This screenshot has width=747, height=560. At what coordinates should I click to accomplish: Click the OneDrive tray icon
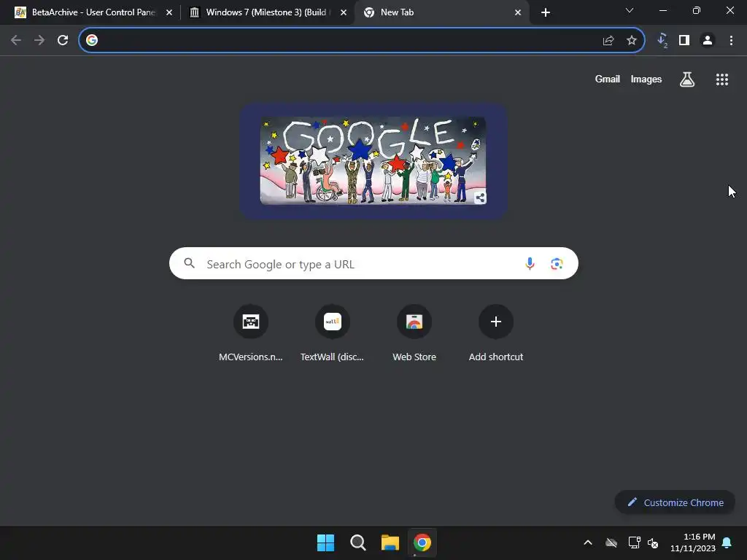[611, 542]
